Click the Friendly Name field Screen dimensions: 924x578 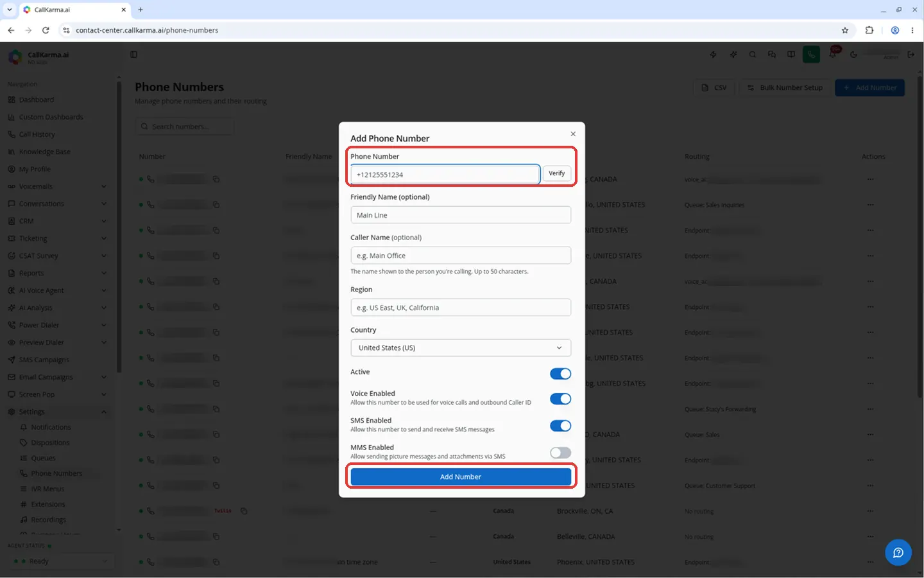[x=461, y=215]
